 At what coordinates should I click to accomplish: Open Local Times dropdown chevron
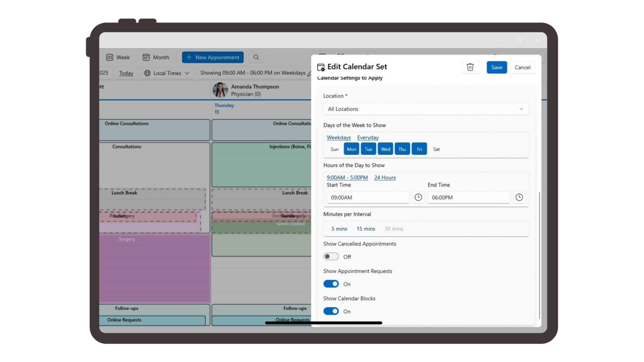(x=187, y=73)
